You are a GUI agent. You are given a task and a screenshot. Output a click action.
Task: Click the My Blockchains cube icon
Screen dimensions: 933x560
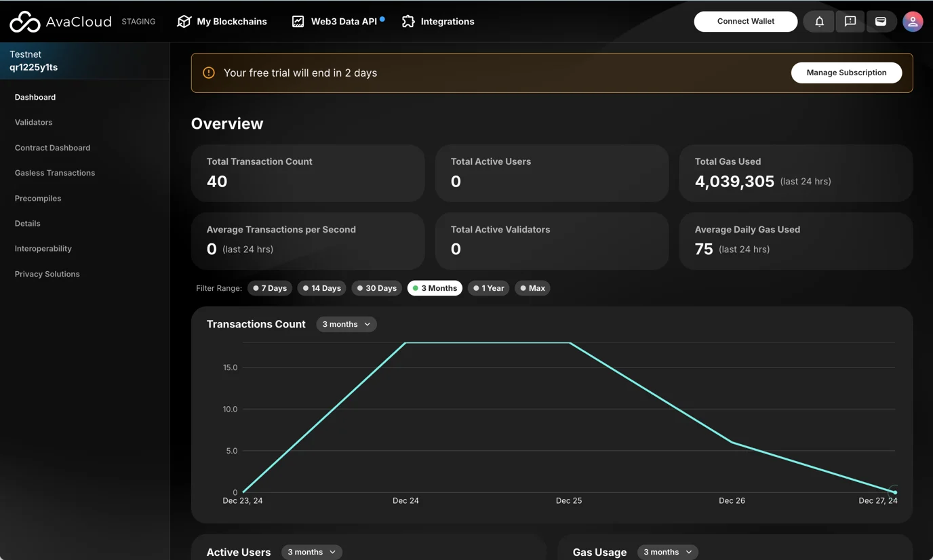[184, 22]
